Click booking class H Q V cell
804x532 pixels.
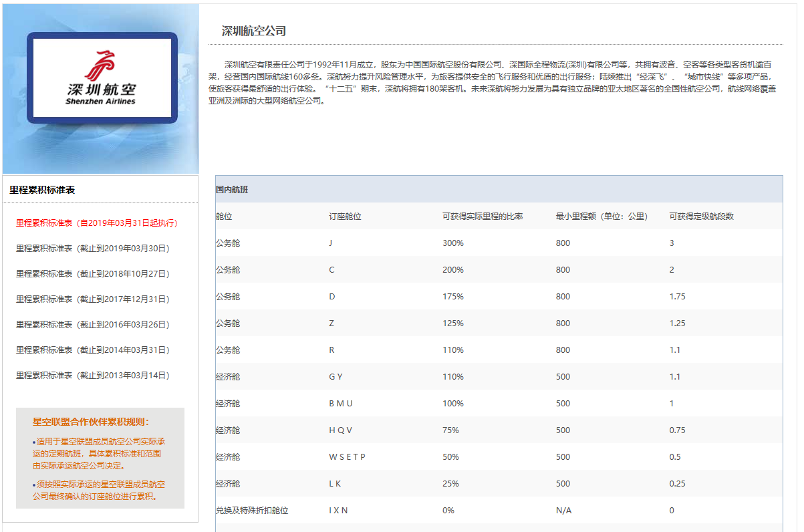tap(340, 430)
